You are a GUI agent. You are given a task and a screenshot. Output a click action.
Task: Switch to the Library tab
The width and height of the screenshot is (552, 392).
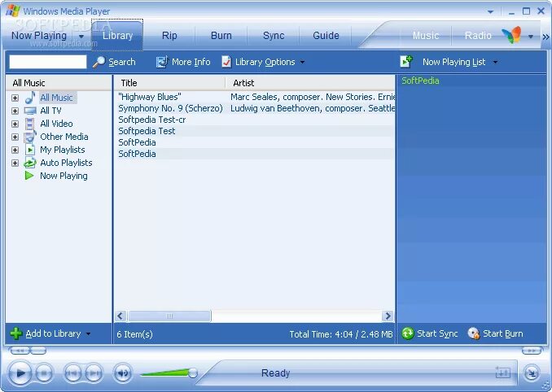(x=117, y=36)
